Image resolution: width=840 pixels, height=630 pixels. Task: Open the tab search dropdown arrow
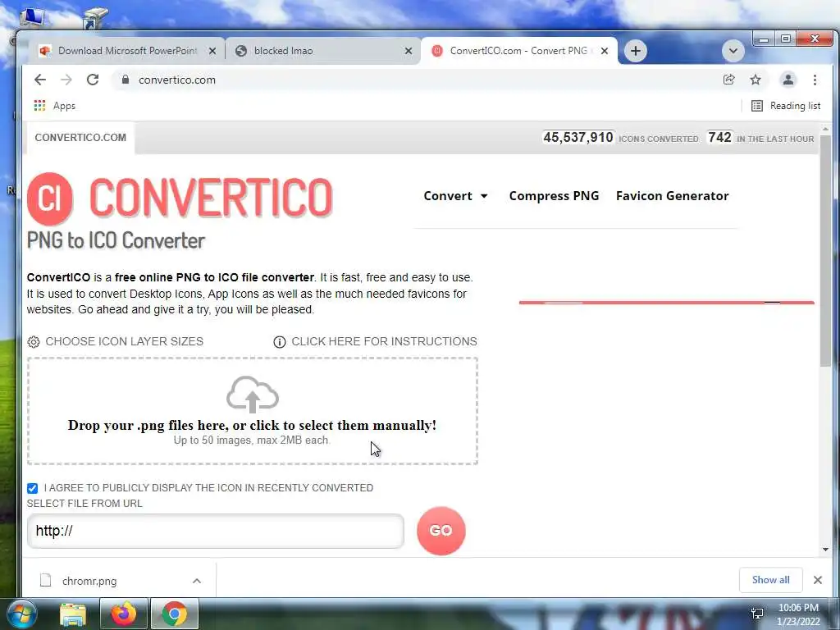(x=733, y=51)
